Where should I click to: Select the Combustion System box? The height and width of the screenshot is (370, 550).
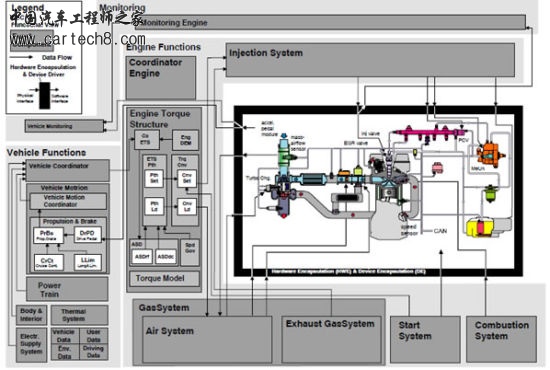501,339
